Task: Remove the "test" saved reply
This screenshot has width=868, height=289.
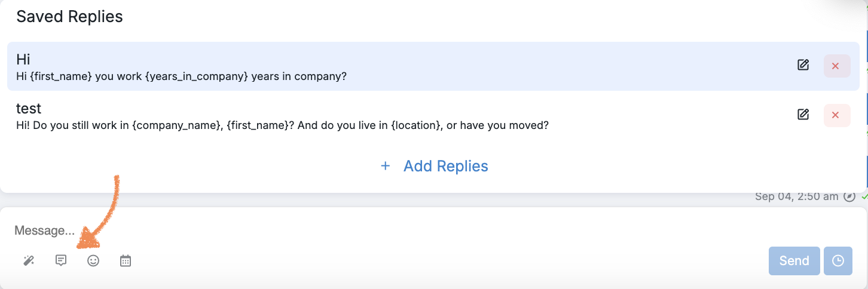Action: [x=836, y=115]
